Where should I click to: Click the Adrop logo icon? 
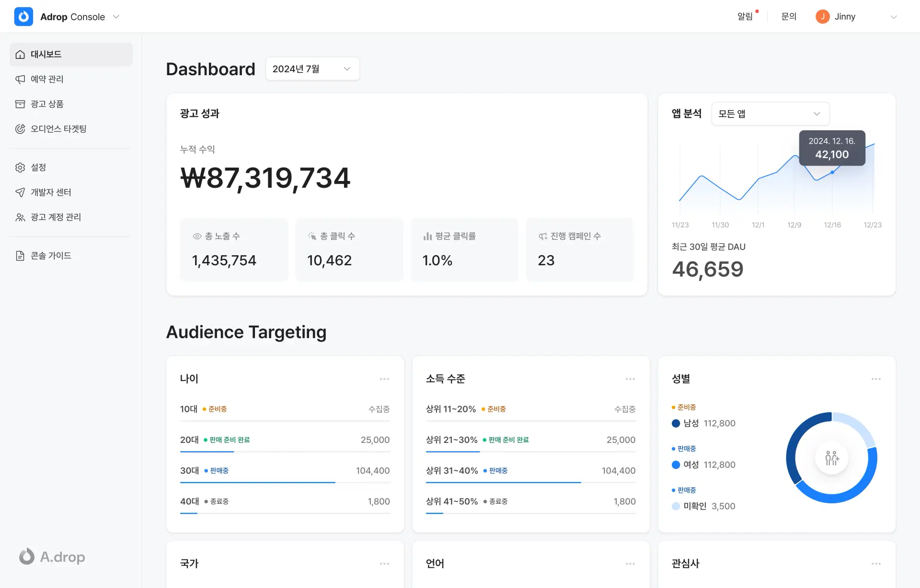23,16
